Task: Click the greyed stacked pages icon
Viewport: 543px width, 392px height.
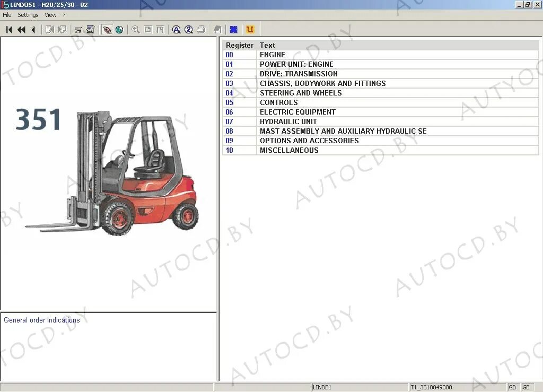Action: 217,30
